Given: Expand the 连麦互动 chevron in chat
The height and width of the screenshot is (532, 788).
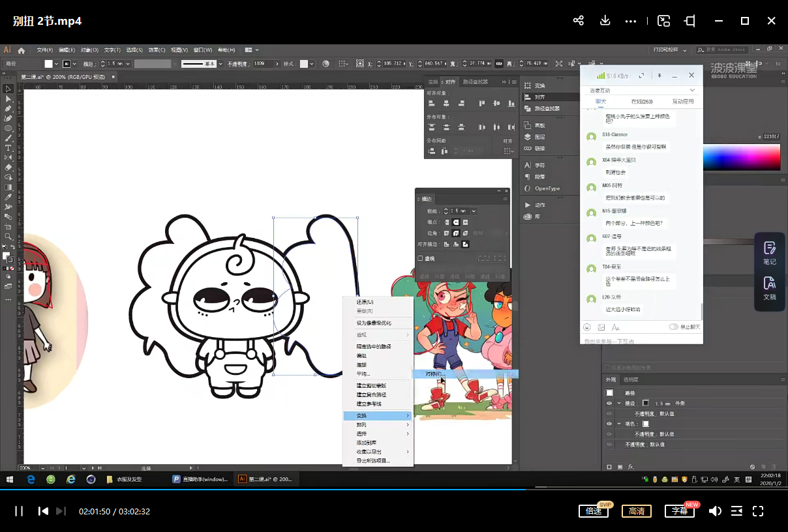Looking at the screenshot, I should [692, 90].
